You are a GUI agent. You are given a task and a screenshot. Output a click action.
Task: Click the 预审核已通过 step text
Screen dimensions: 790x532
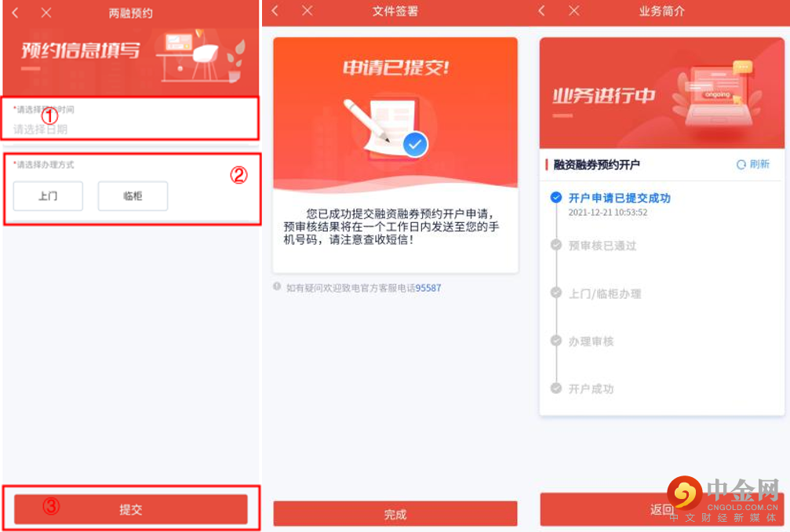pyautogui.click(x=602, y=246)
